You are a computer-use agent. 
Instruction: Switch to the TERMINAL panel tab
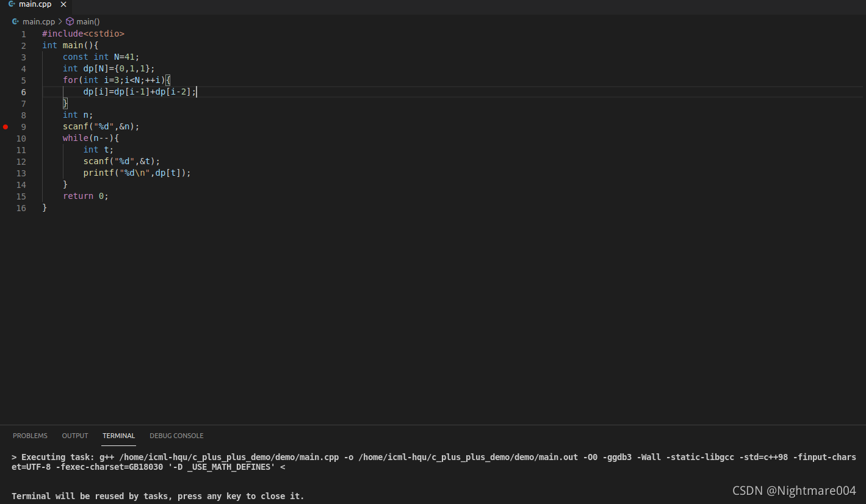point(118,436)
